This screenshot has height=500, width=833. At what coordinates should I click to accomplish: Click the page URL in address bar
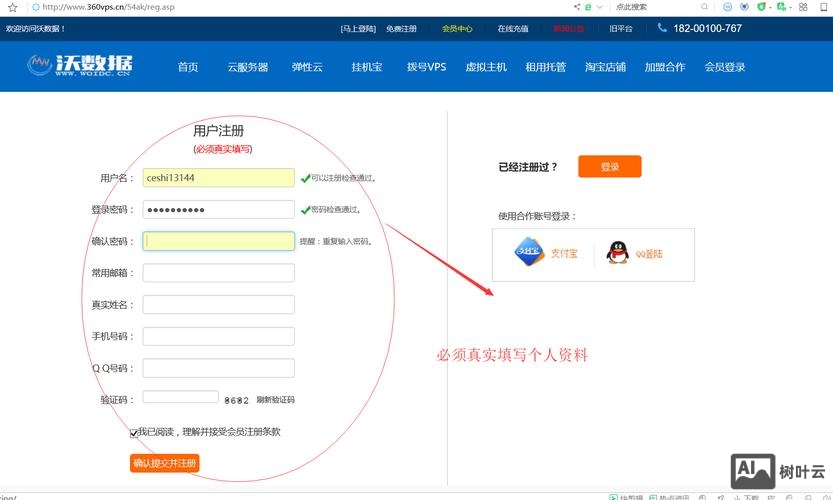(108, 7)
